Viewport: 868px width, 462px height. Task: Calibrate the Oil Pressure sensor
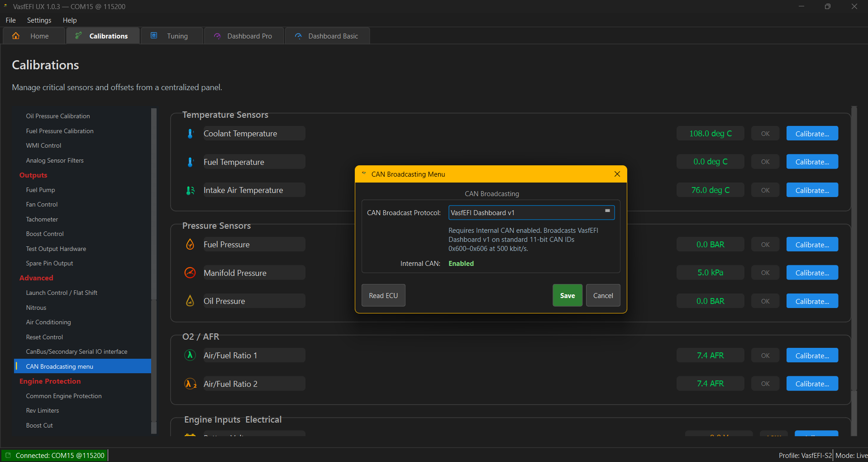coord(812,301)
